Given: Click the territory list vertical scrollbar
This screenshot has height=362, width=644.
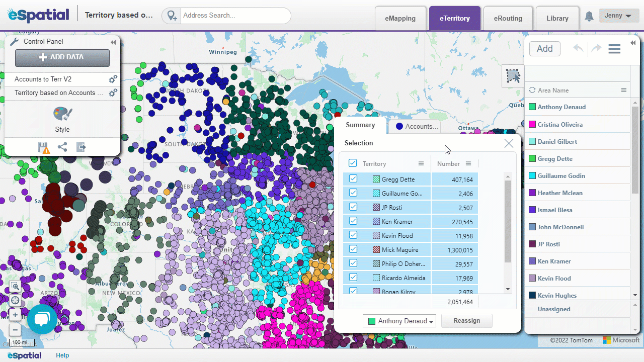Looking at the screenshot, I should 635,150.
